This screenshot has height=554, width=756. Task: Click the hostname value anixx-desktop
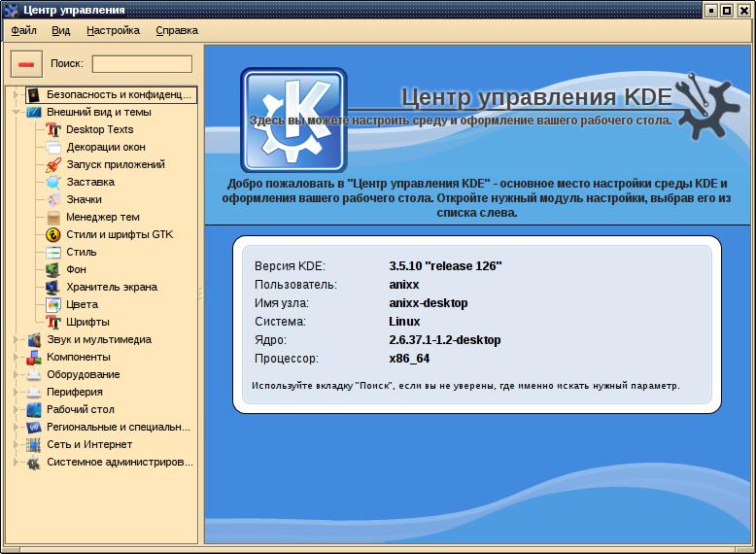coord(429,303)
